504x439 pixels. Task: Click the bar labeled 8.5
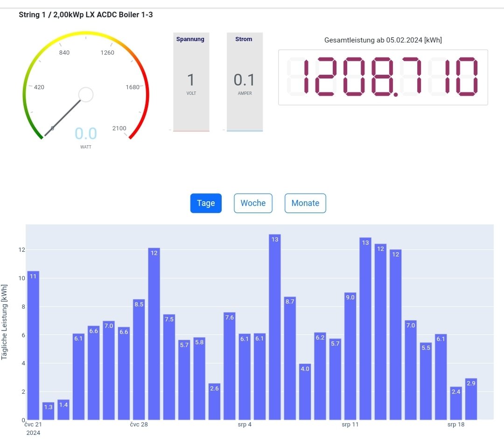(x=139, y=360)
